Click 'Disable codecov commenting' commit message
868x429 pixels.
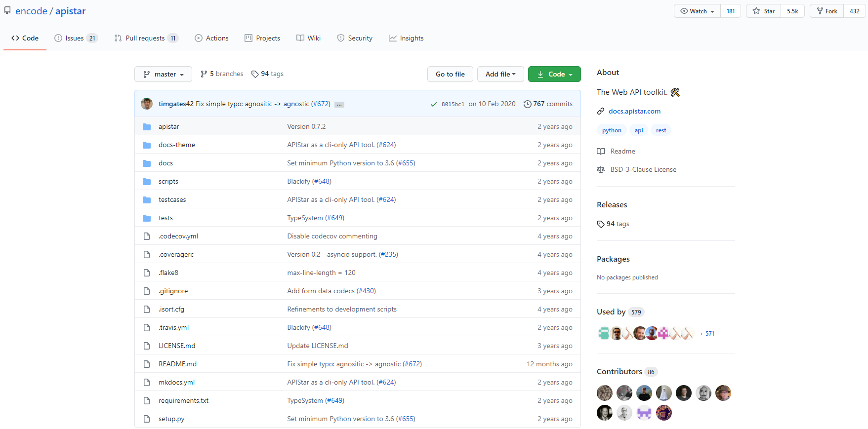(x=332, y=236)
